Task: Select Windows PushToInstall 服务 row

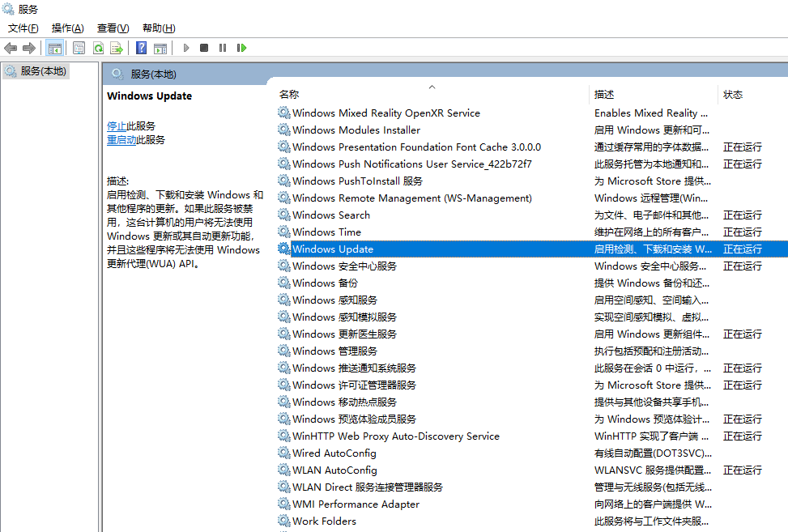Action: click(x=532, y=181)
